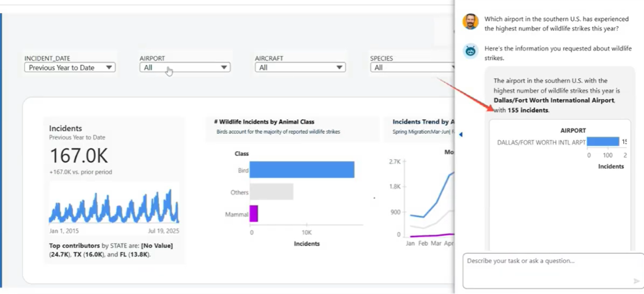Open the AIRPORT filter dropdown
The image size is (644, 294).
tap(185, 68)
